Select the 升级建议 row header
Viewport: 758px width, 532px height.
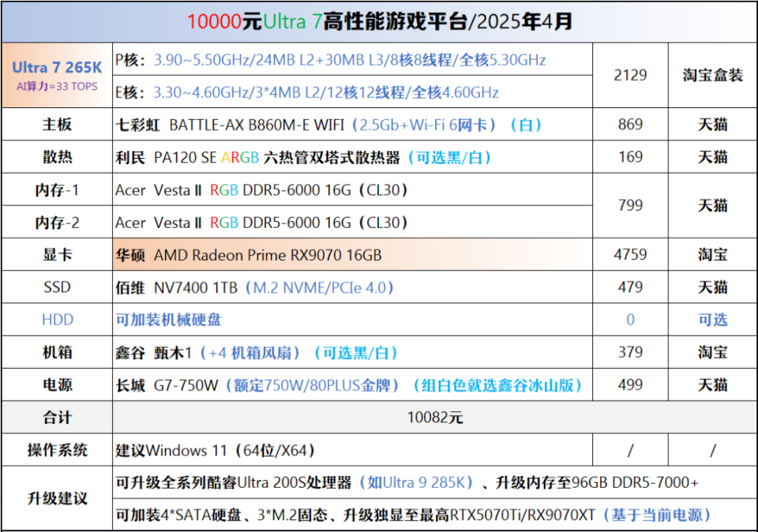pyautogui.click(x=57, y=498)
